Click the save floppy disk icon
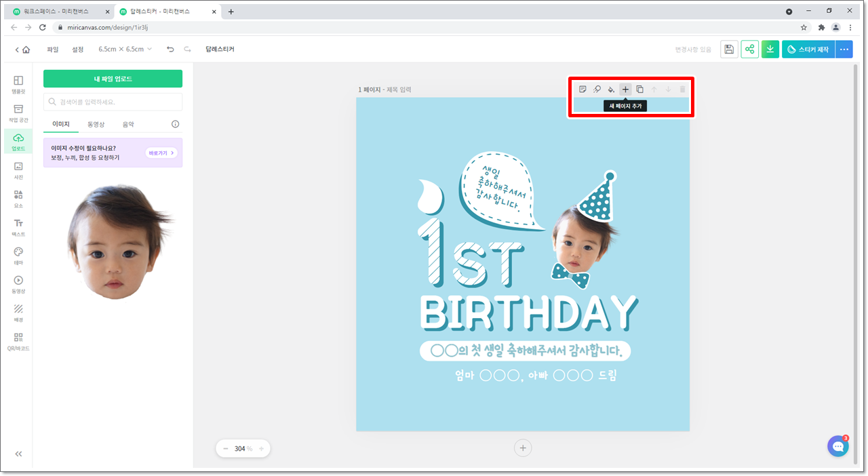Screen dimensions: 868x476 click(x=729, y=49)
